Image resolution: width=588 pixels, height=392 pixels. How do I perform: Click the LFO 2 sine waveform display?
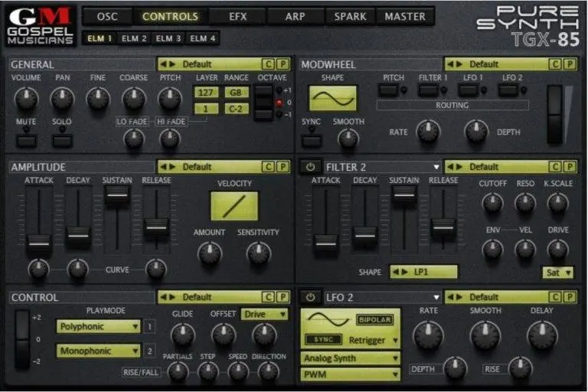coord(328,319)
